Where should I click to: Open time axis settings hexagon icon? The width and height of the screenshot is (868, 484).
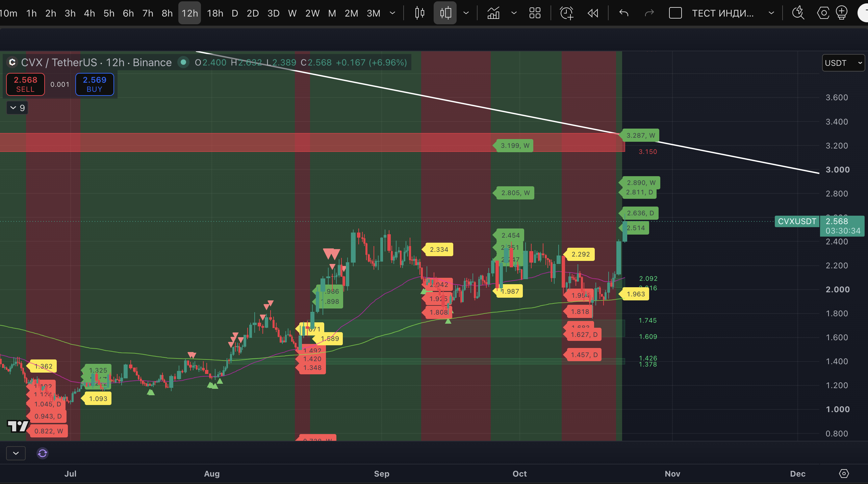[844, 474]
